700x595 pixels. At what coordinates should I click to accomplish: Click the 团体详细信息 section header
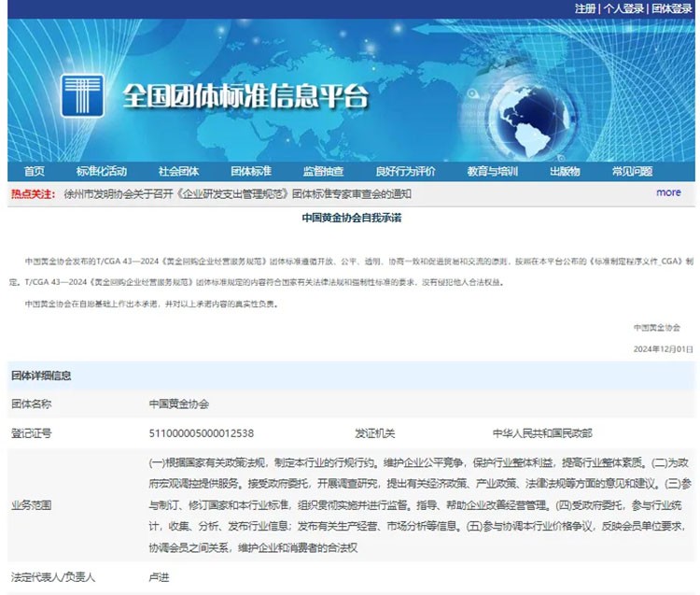(x=41, y=375)
